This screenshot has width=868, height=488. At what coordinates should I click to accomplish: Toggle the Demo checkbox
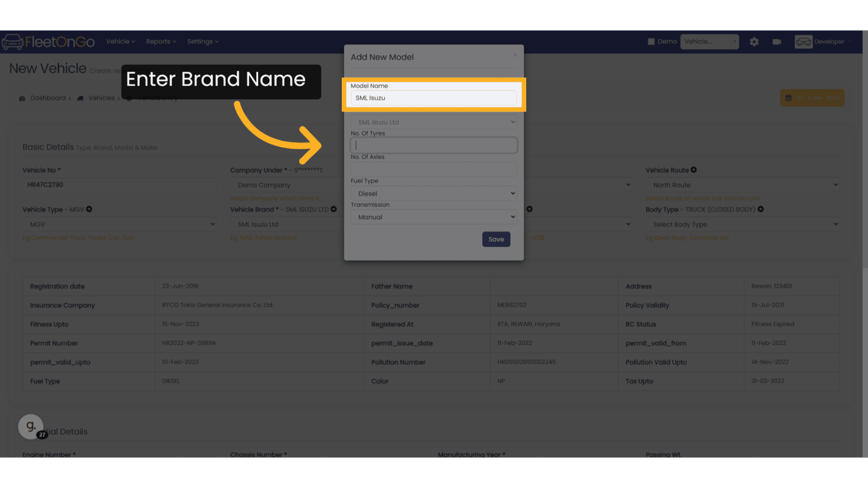(651, 42)
